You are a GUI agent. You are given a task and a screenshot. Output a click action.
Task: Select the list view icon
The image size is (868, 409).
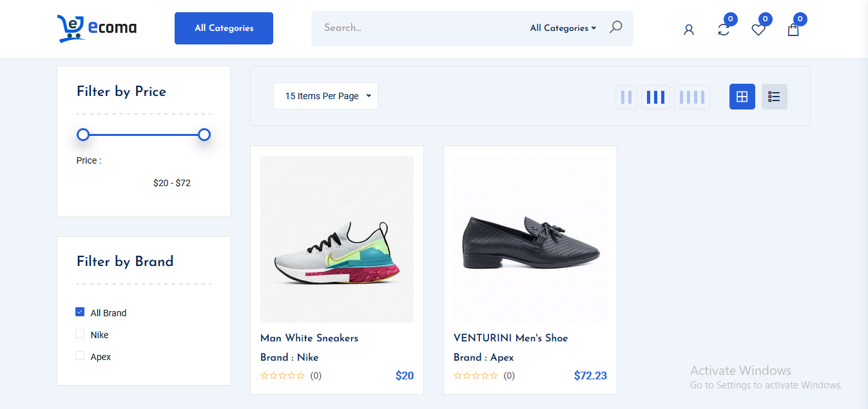[x=775, y=97]
